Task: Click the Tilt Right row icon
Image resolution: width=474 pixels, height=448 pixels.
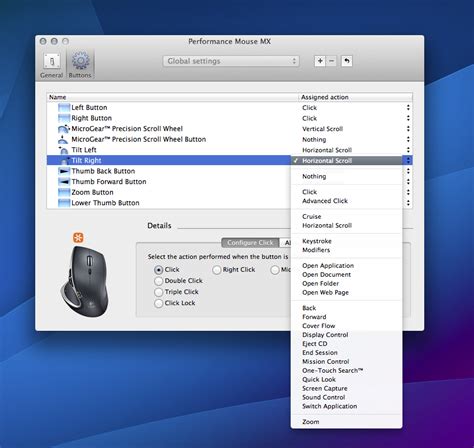Action: [x=65, y=160]
